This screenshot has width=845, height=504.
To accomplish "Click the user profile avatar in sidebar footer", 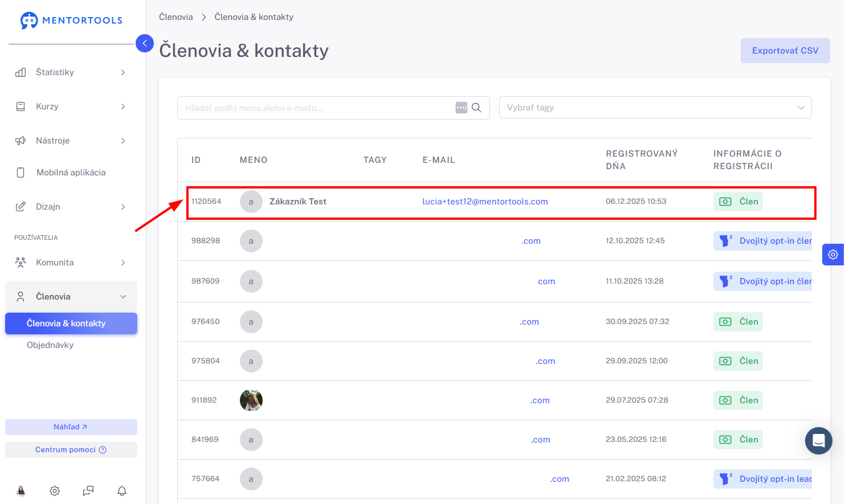I will click(21, 491).
